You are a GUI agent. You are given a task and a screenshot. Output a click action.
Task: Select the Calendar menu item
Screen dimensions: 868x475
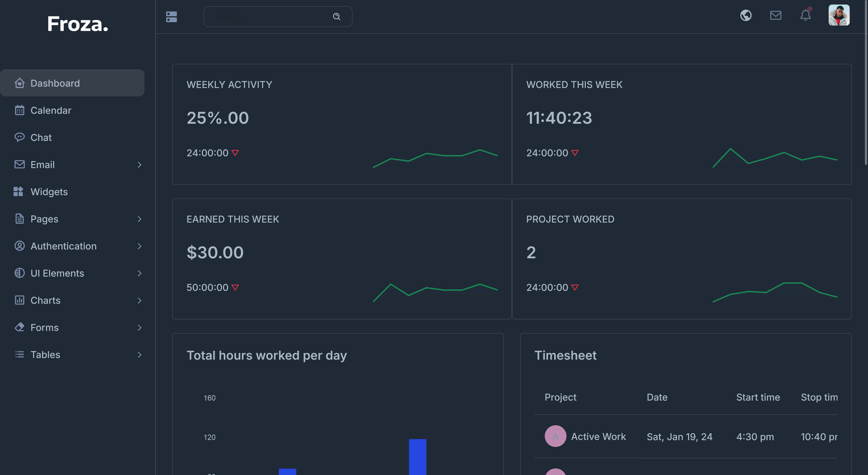[51, 110]
